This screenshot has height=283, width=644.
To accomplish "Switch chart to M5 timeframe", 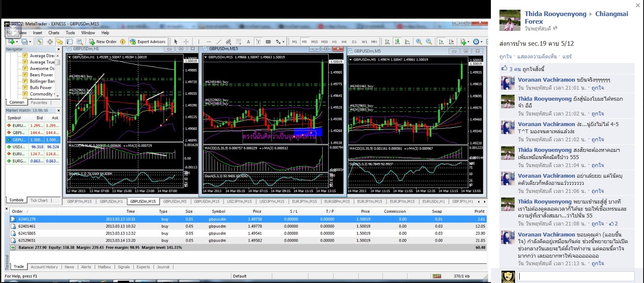I will (304, 41).
